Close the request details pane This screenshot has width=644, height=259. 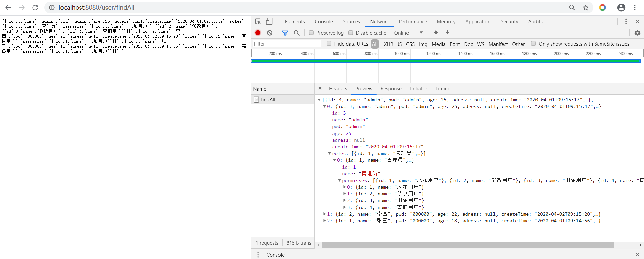[x=320, y=88]
